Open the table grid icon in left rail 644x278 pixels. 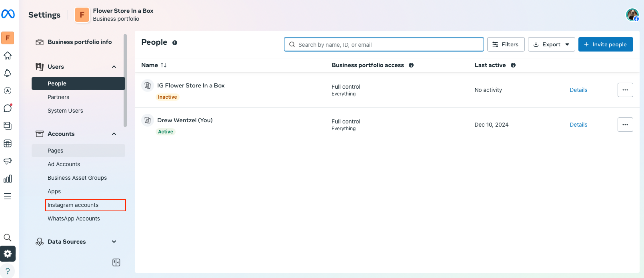click(x=8, y=143)
